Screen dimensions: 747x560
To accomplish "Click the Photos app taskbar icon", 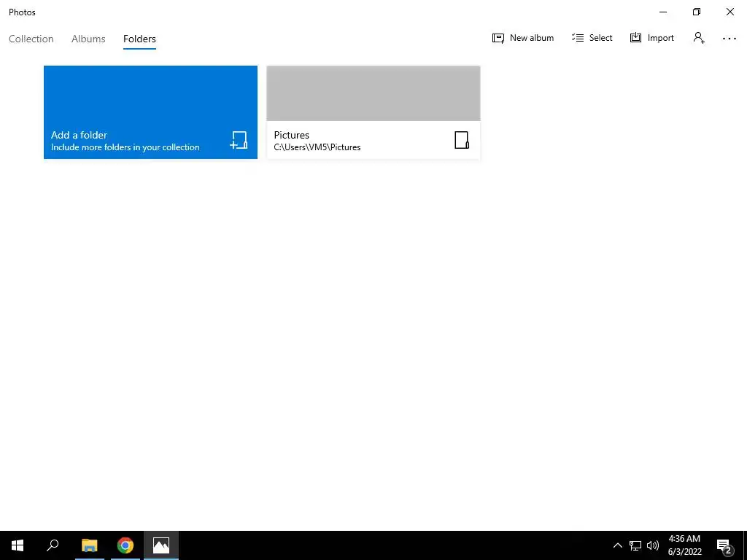I will click(161, 545).
